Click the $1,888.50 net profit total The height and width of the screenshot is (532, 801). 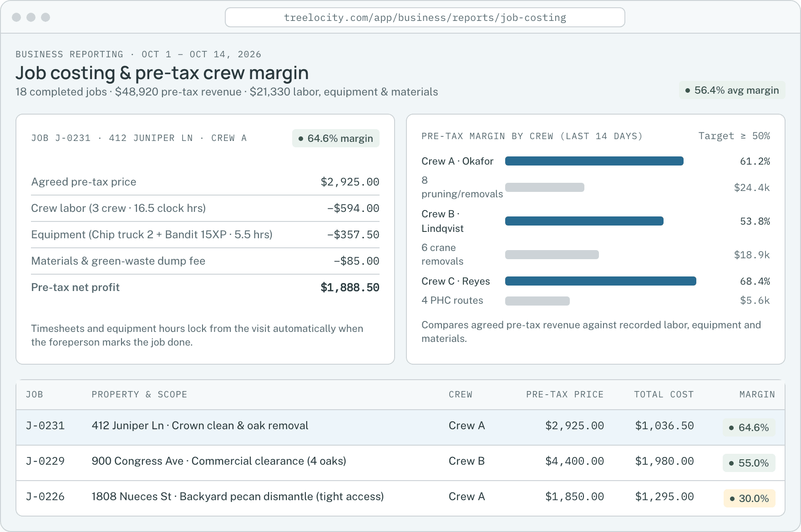350,287
